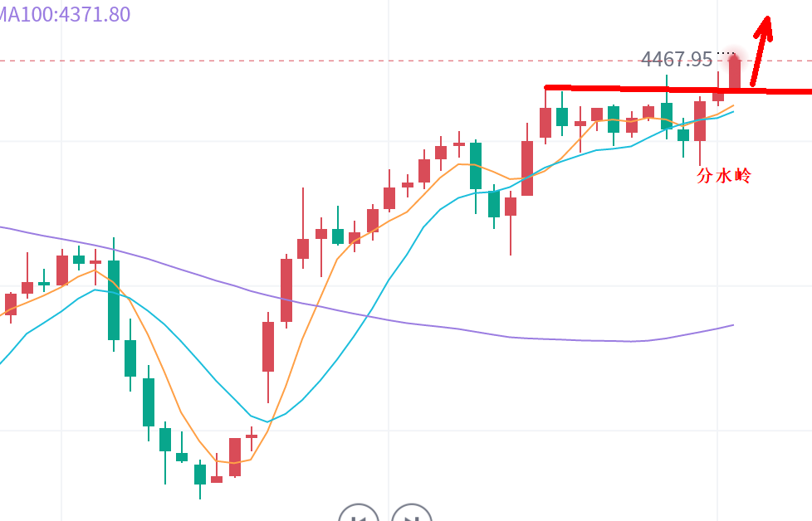Click the highlighted latest red candle
The image size is (812, 521).
pyautogui.click(x=734, y=71)
